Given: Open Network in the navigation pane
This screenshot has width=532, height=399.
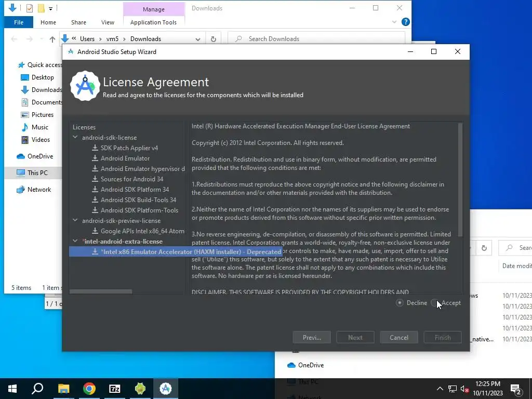Looking at the screenshot, I should click(x=34, y=190).
